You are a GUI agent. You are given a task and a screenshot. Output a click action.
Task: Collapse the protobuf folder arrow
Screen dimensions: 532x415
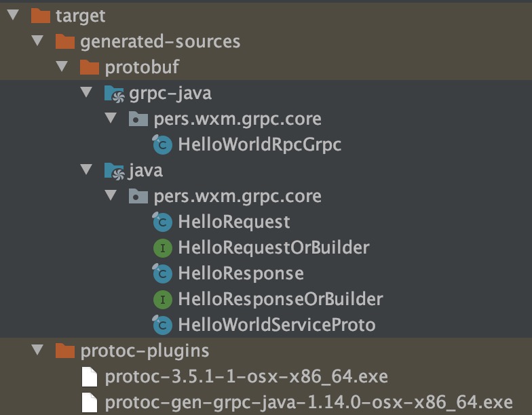pos(62,67)
